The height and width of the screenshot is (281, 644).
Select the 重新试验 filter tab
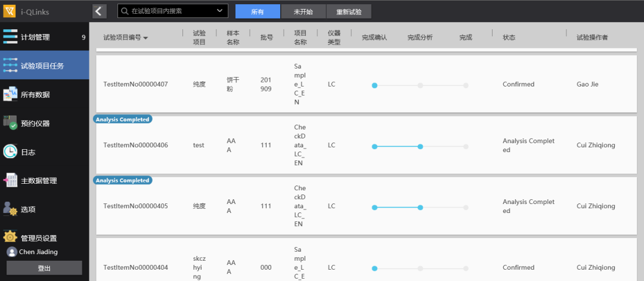(349, 11)
